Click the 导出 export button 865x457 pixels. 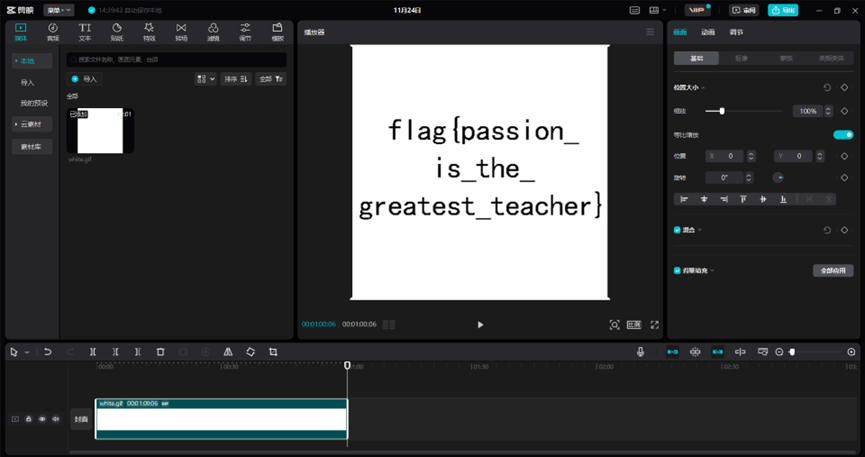click(x=782, y=10)
